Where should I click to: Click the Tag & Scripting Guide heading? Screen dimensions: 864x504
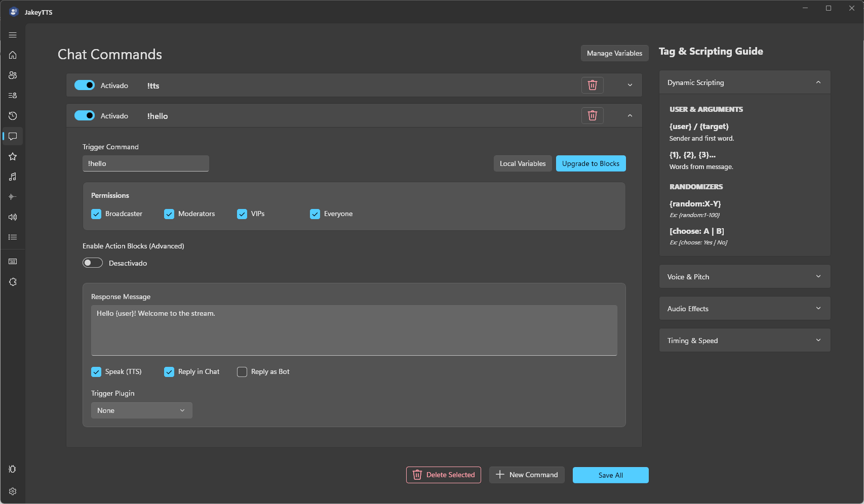click(x=711, y=51)
